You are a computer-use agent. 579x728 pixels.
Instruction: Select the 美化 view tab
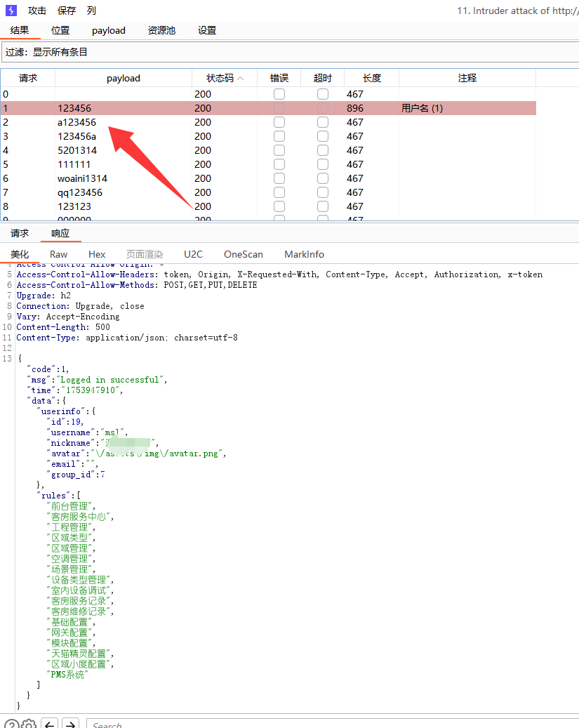[x=20, y=254]
